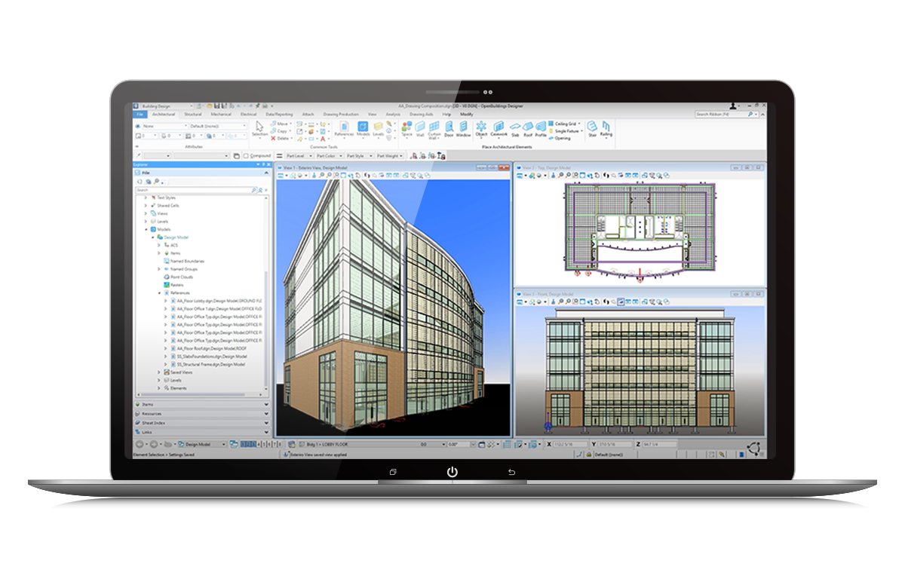Switch to the Electrical ribbon tab

point(248,114)
